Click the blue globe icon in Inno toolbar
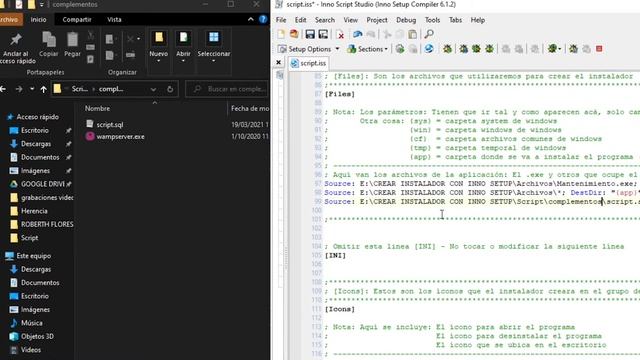The image size is (640, 360). [429, 49]
